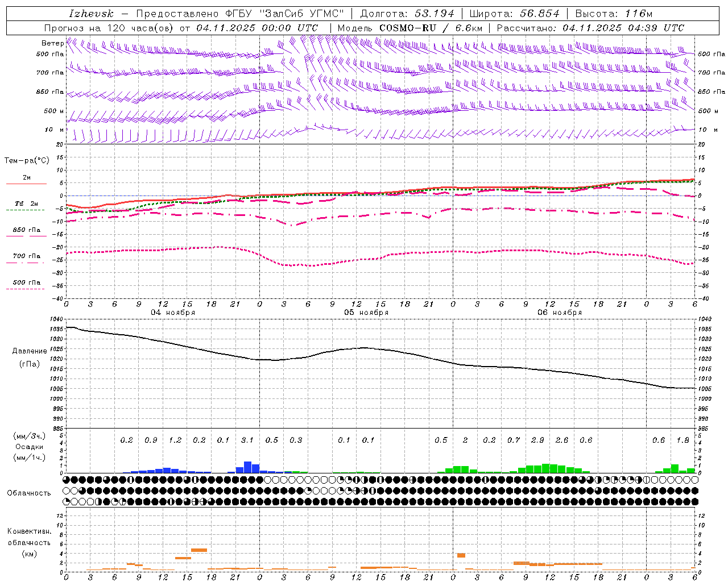The image size is (728, 582).
Task: Click the 1.8 precipitation total value
Action: 682,440
